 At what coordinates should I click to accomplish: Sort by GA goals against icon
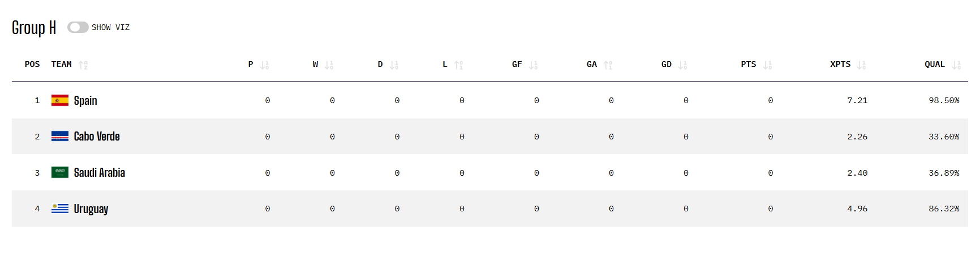pyautogui.click(x=608, y=65)
